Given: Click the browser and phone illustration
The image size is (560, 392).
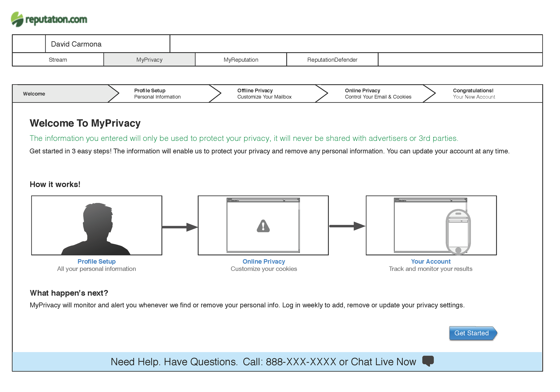Looking at the screenshot, I should click(431, 225).
